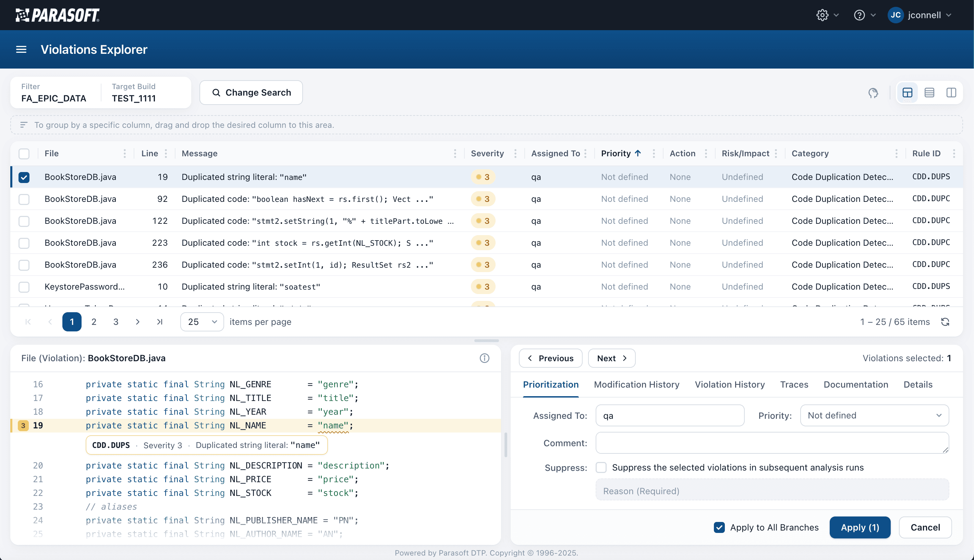This screenshot has height=560, width=974.
Task: Click into the Comment text field
Action: pyautogui.click(x=772, y=443)
